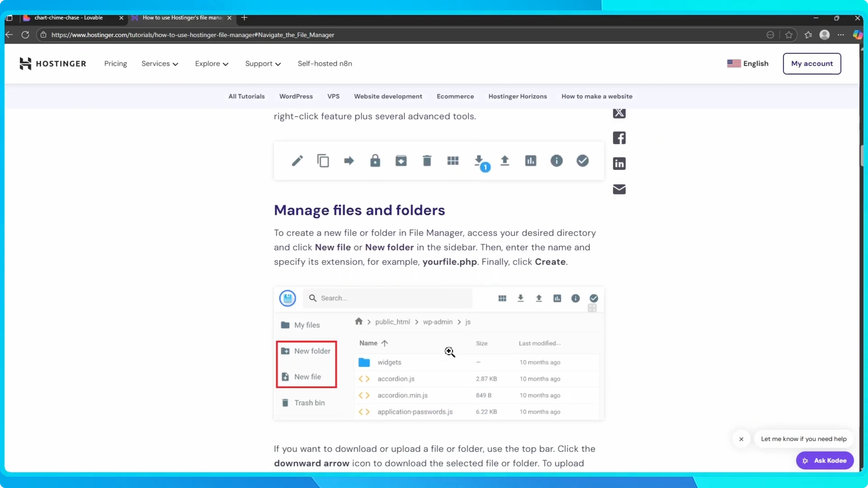Screen dimensions: 868x488
Task: Close the chart-chime-chase Lovable tab
Action: (121, 18)
